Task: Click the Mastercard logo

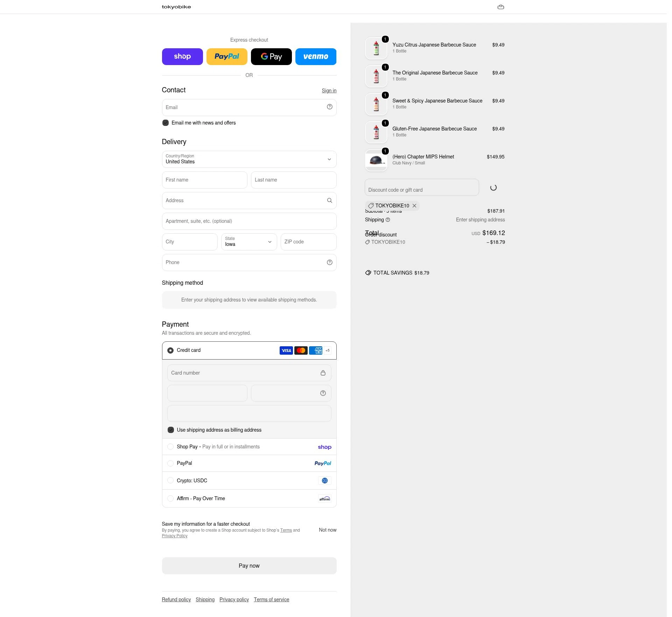Action: (x=301, y=350)
